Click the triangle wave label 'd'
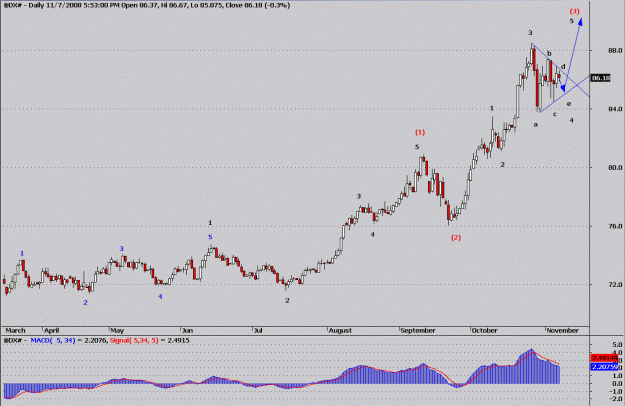Screen dimensions: 625x406 (563, 67)
